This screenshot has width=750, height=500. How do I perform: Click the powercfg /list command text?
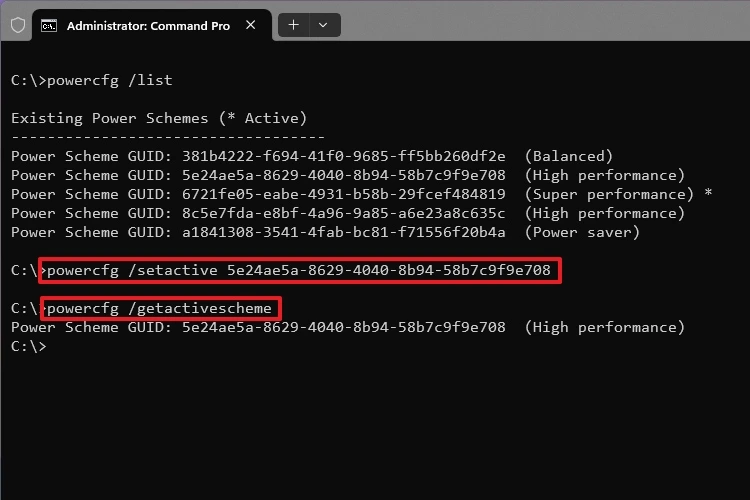tap(110, 80)
